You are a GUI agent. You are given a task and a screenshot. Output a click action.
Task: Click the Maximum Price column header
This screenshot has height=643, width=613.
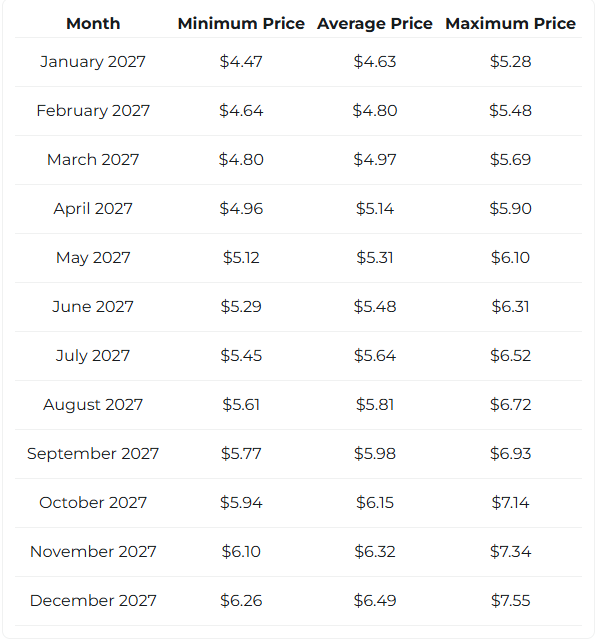510,24
